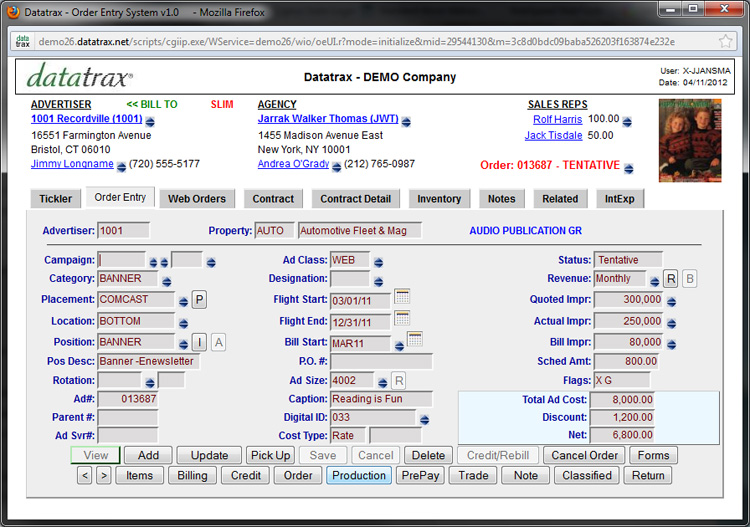Open the Quoted Impr lookup arrow
This screenshot has width=750, height=527.
pos(672,302)
